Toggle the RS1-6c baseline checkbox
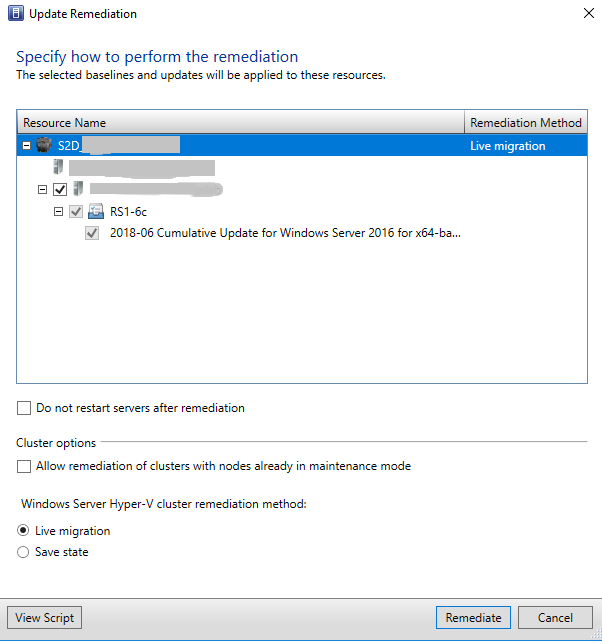This screenshot has height=642, width=602. [x=76, y=212]
